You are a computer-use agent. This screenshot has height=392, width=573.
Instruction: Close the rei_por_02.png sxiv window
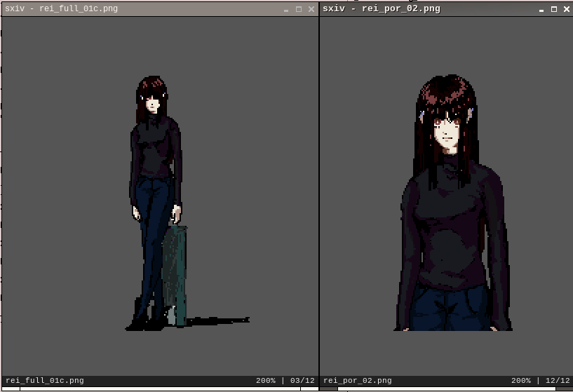click(x=567, y=9)
